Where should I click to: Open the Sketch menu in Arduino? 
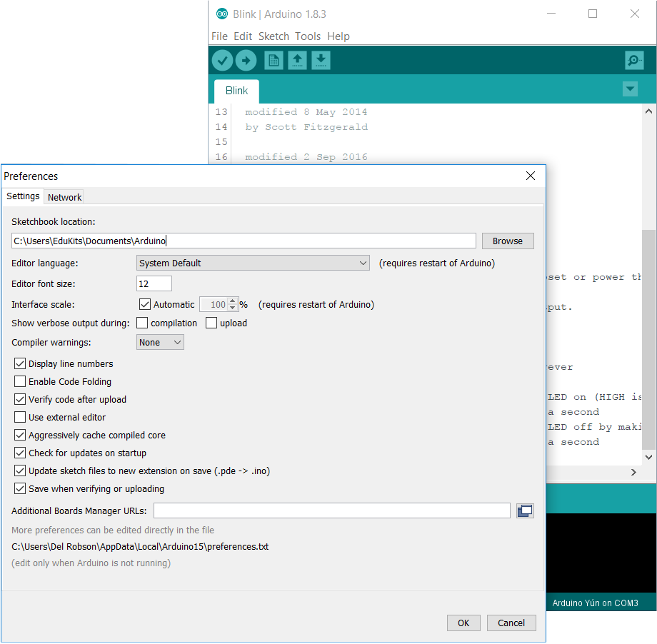click(274, 36)
